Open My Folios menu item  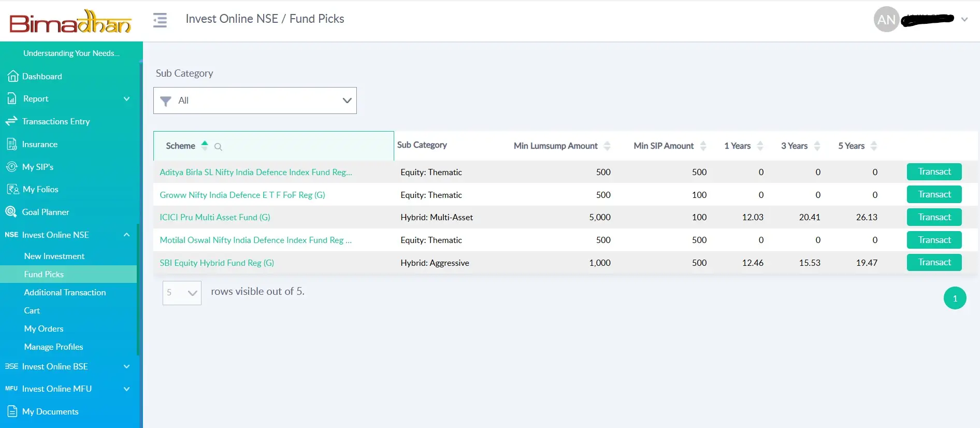(x=40, y=189)
